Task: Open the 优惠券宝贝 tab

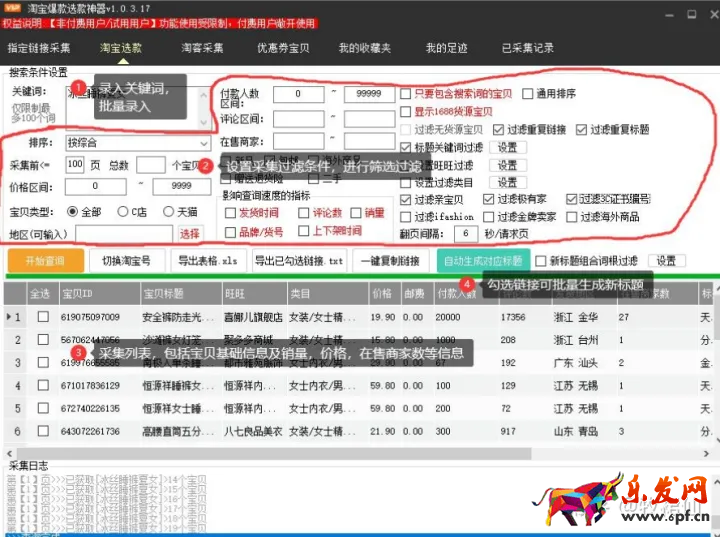Action: pyautogui.click(x=283, y=48)
